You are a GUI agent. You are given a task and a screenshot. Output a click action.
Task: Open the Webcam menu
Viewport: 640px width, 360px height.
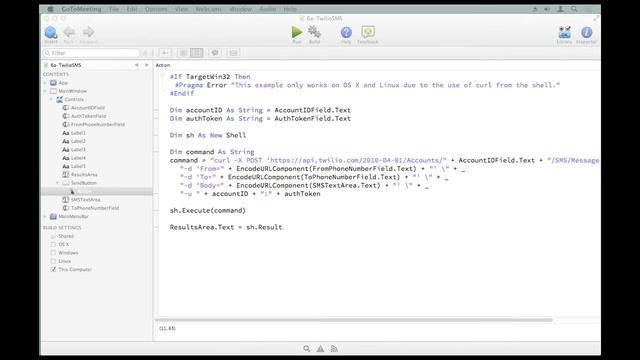click(x=208, y=9)
